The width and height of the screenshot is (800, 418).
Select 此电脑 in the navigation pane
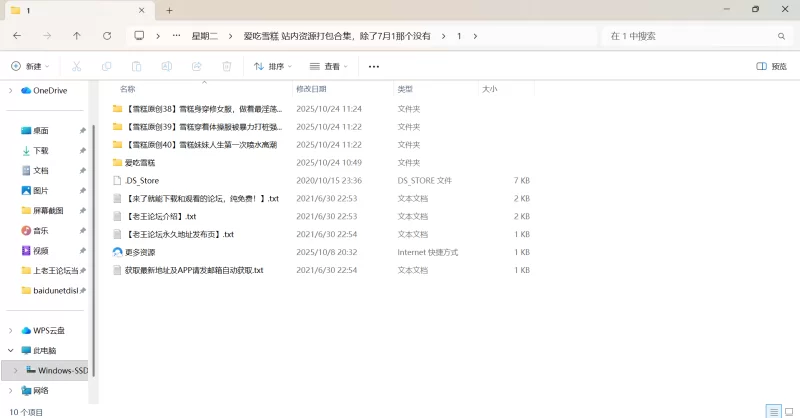coord(44,350)
